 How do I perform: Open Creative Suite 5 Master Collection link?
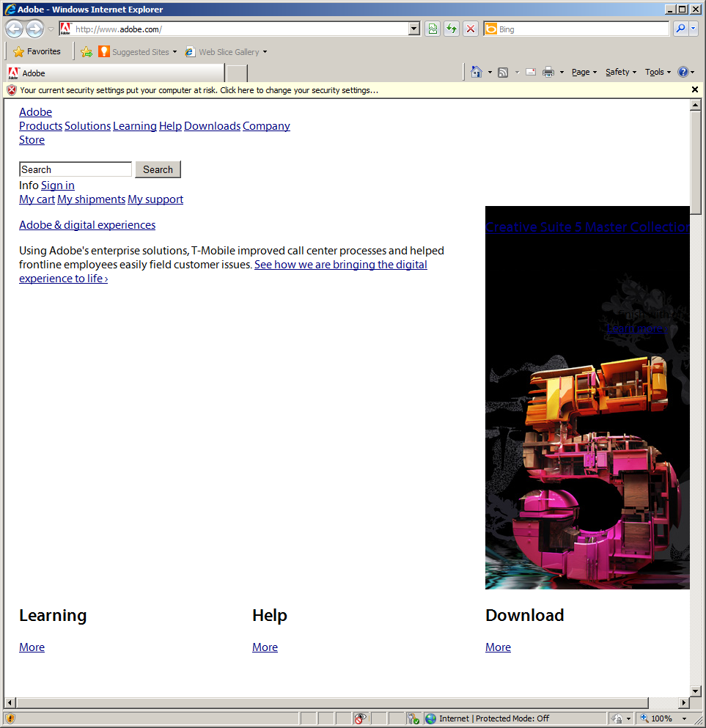587,227
